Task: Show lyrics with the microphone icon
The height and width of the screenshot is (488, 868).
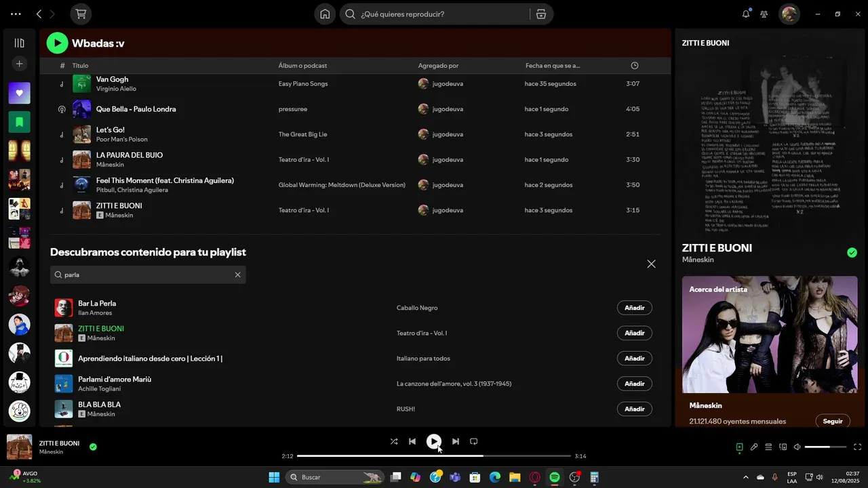Action: pos(754,447)
